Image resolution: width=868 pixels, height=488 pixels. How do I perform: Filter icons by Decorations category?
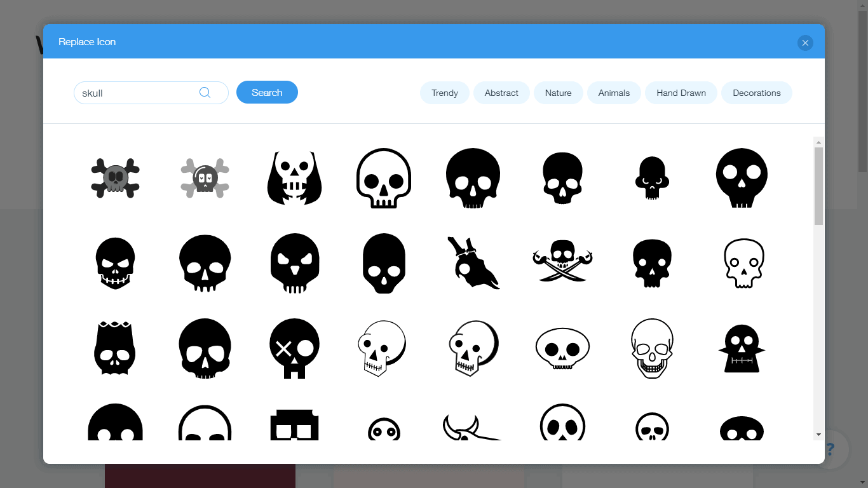pyautogui.click(x=757, y=93)
